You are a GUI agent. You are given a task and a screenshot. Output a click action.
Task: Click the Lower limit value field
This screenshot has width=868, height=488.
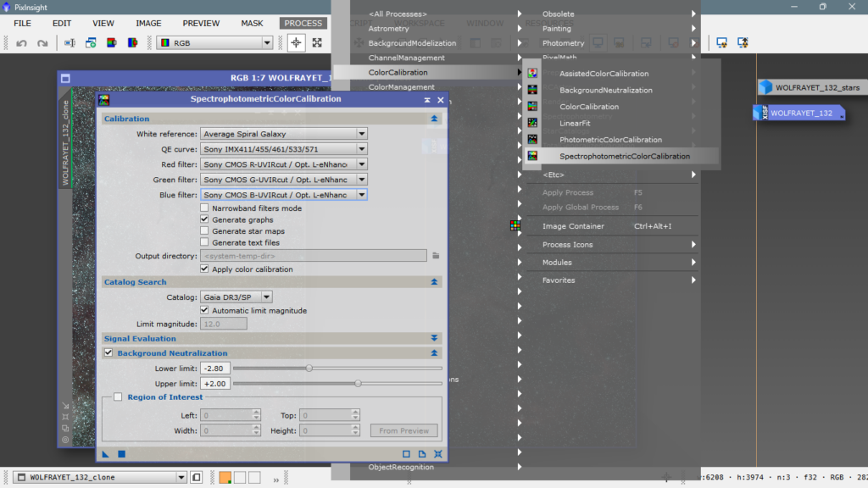coord(215,368)
